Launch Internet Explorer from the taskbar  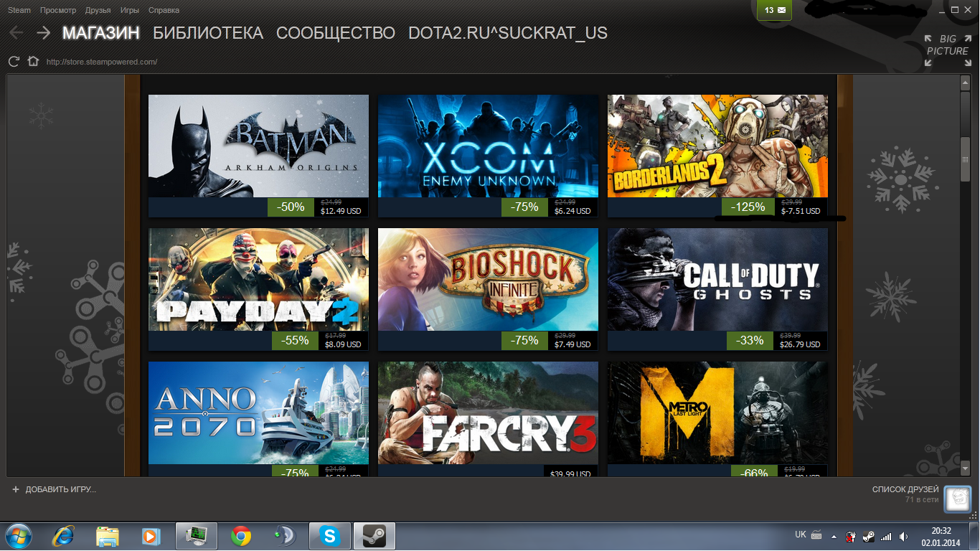click(64, 536)
